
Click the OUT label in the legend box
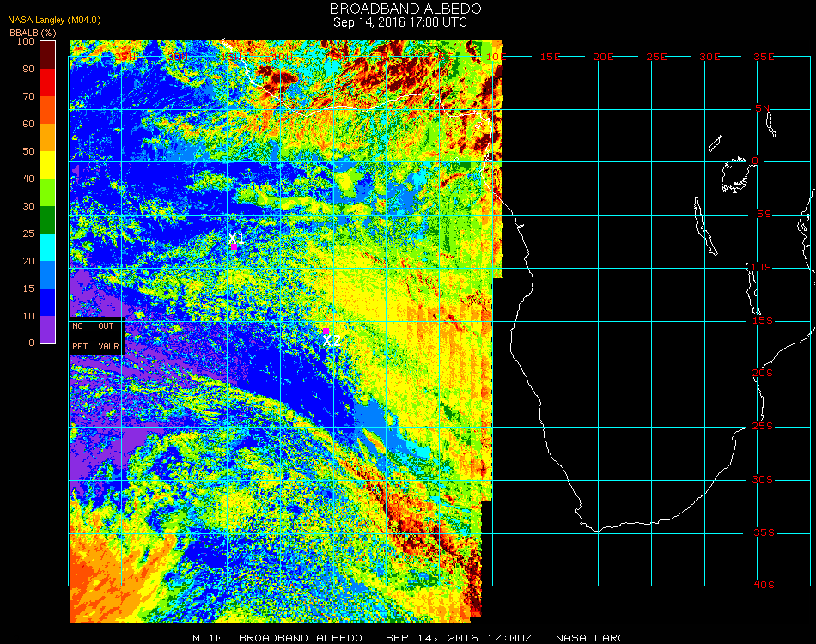(106, 326)
